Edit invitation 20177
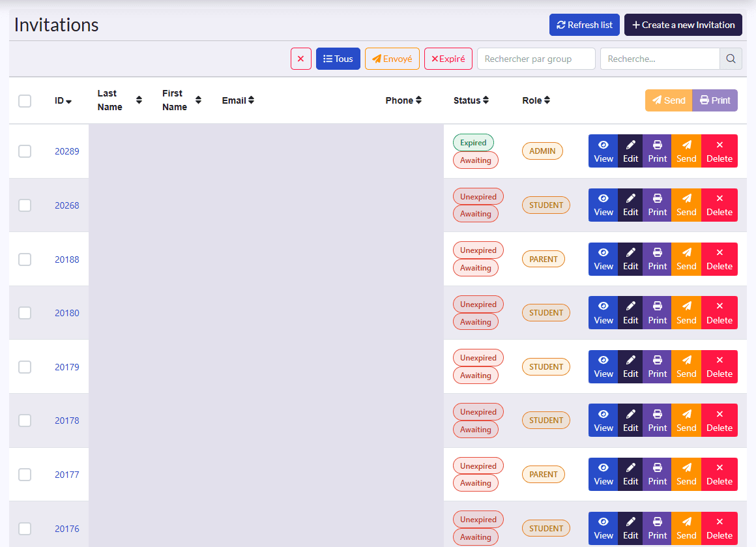The height and width of the screenshot is (547, 756). coord(630,474)
